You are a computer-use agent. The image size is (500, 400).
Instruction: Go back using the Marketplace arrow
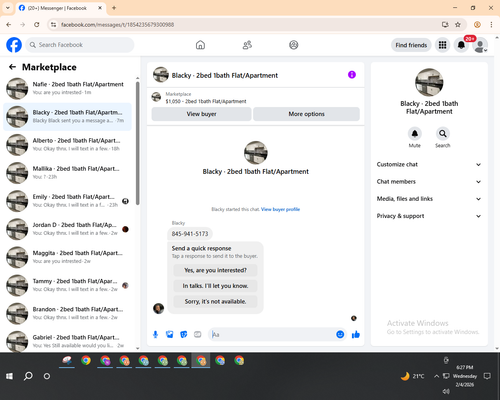point(12,67)
